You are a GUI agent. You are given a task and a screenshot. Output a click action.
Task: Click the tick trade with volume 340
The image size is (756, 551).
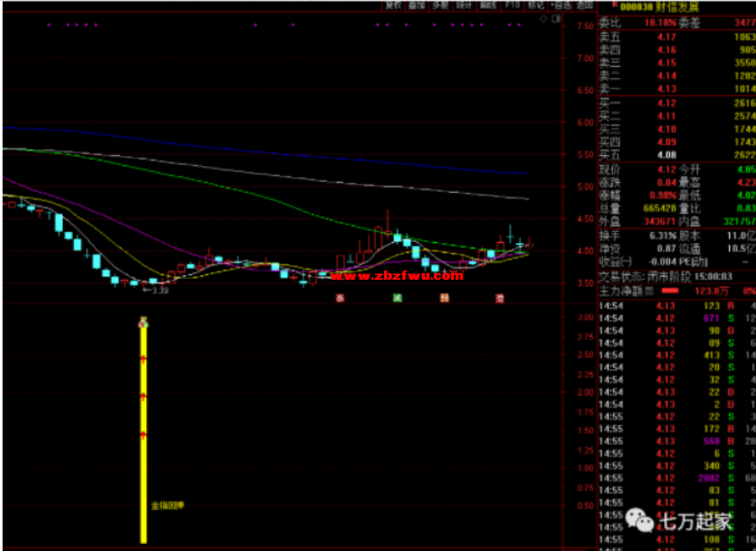(x=677, y=466)
